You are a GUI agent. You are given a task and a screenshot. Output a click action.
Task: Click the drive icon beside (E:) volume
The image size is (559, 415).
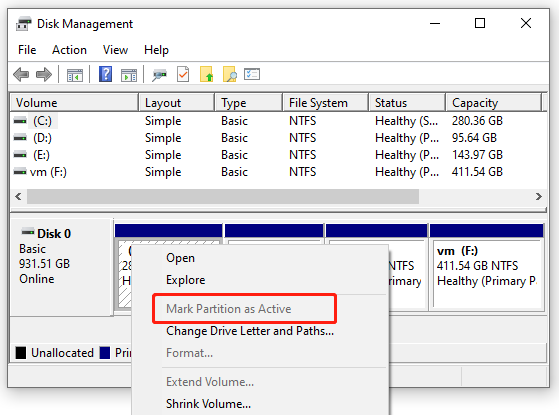tap(20, 155)
